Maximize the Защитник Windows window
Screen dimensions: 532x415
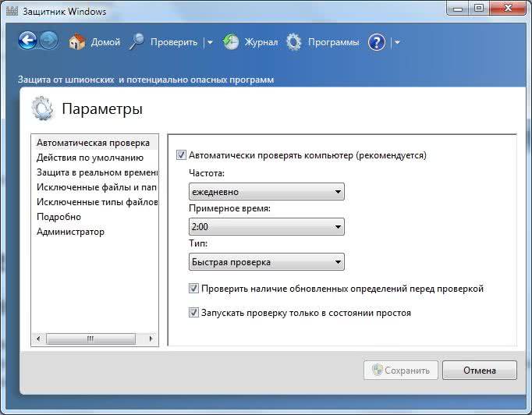(x=479, y=8)
